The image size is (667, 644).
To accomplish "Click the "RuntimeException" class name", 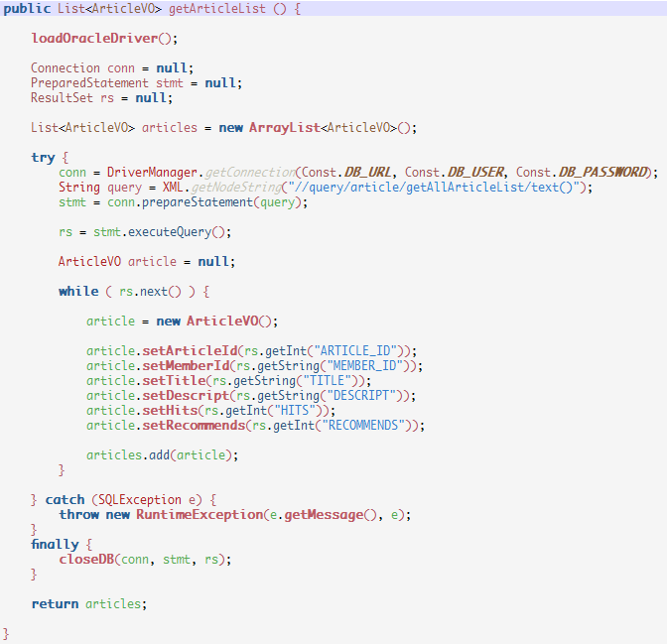I will tap(200, 515).
